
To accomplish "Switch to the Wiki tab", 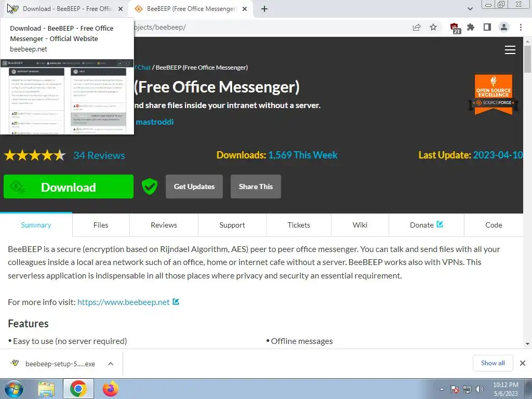I will pos(360,225).
